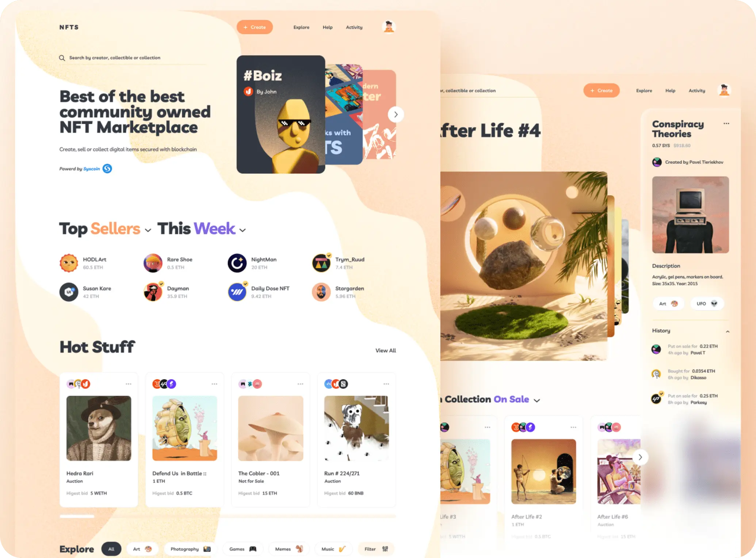Click the carousel next arrow button
The image size is (756, 558).
click(x=396, y=114)
